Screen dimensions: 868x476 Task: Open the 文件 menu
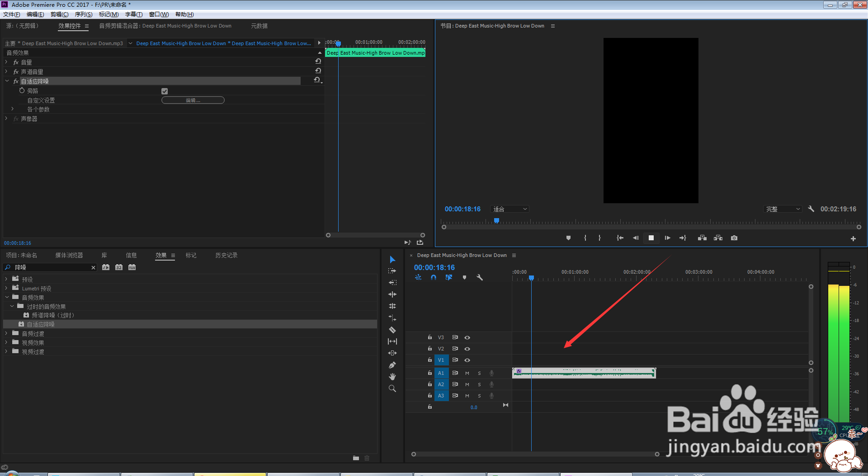click(11, 14)
